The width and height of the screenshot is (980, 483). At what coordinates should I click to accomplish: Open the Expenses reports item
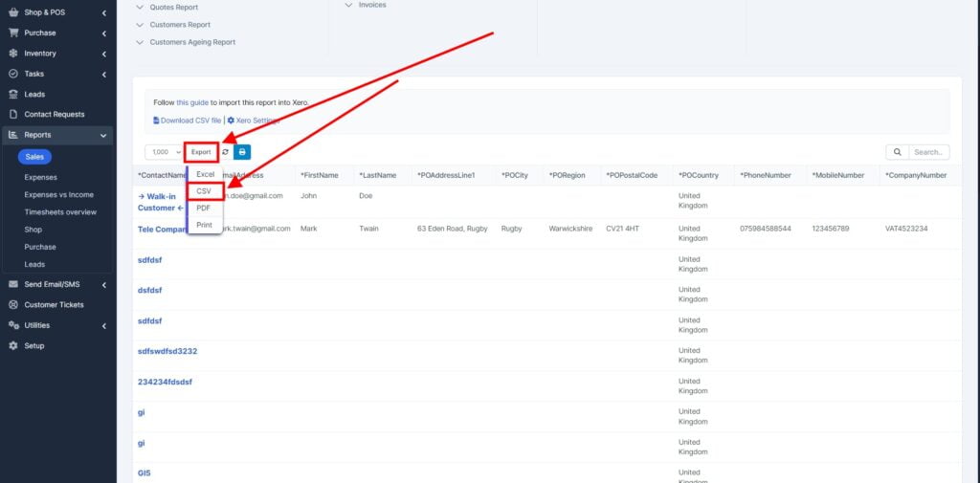[x=40, y=178]
